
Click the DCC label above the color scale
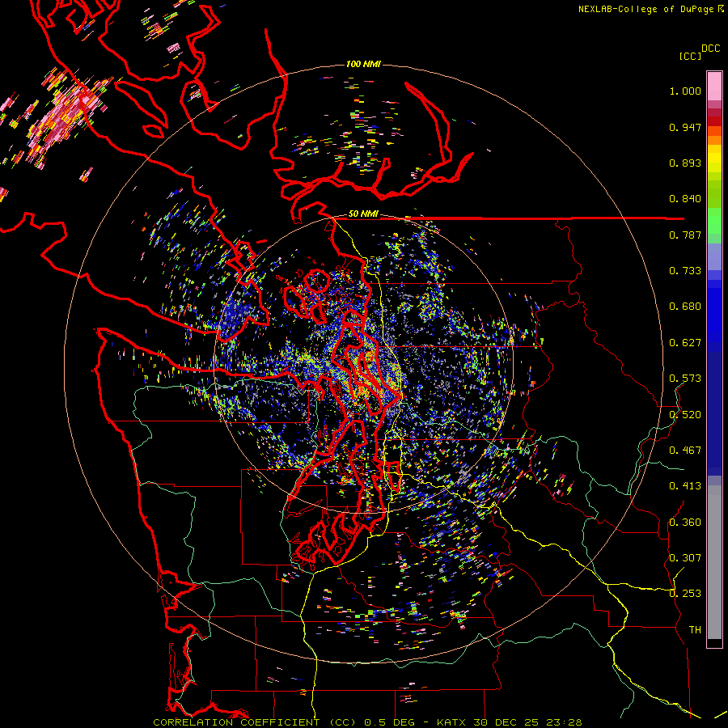[711, 49]
